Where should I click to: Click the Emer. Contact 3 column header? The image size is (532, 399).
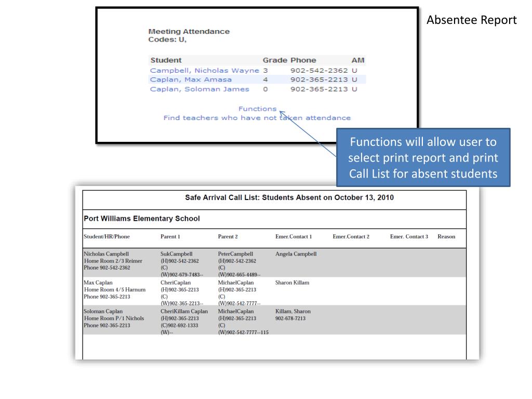point(409,236)
